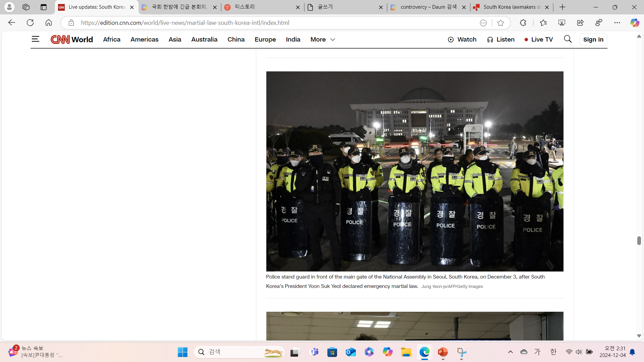Click the CNN search magnifier icon
The height and width of the screenshot is (362, 644).
click(568, 39)
